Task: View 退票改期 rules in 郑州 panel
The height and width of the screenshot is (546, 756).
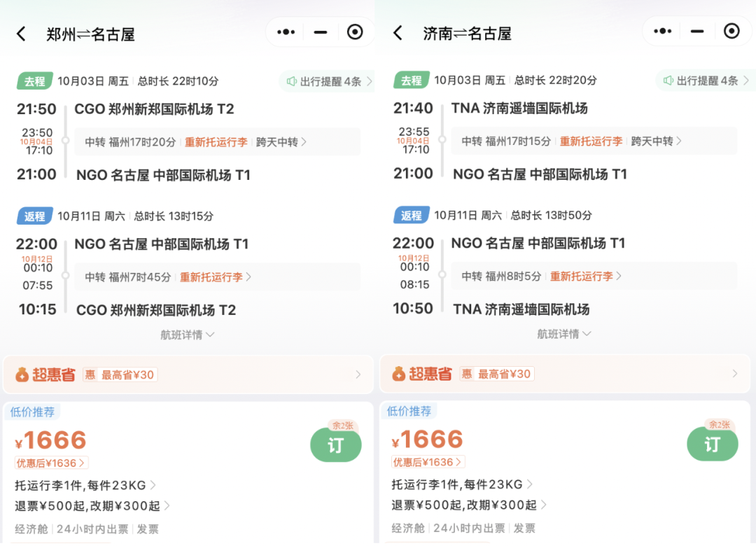Action: point(92,506)
